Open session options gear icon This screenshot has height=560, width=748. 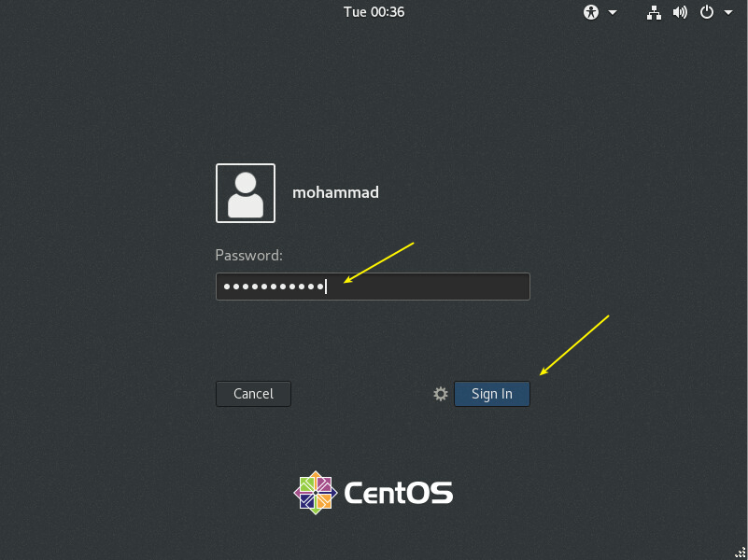click(441, 394)
